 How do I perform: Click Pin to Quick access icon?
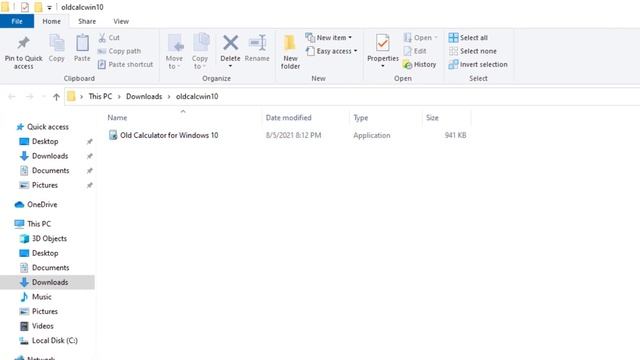coord(23,42)
